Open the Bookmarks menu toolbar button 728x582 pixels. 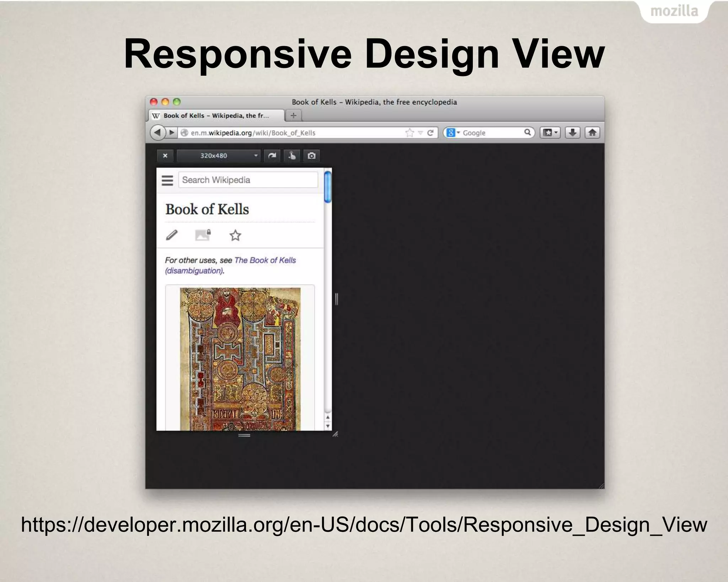[x=550, y=133]
